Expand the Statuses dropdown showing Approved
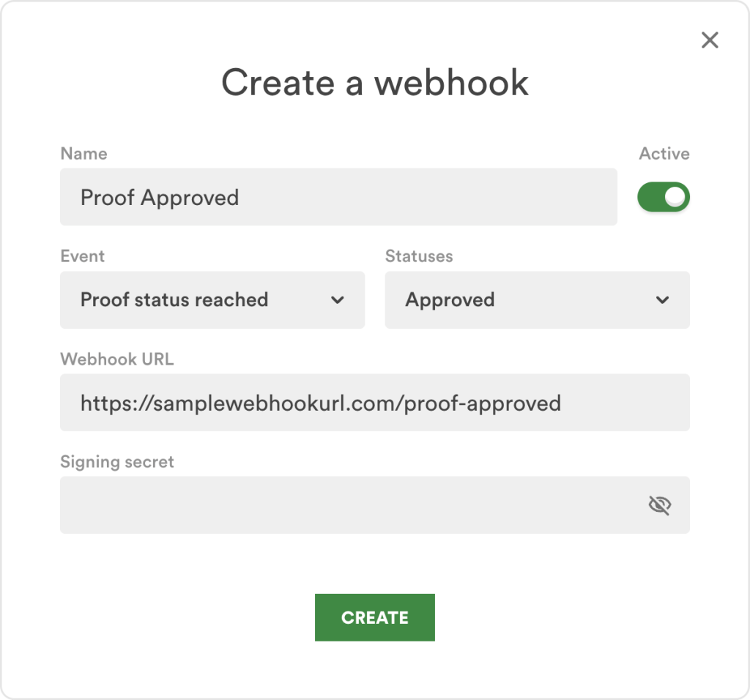Image resolution: width=750 pixels, height=700 pixels. (x=537, y=300)
